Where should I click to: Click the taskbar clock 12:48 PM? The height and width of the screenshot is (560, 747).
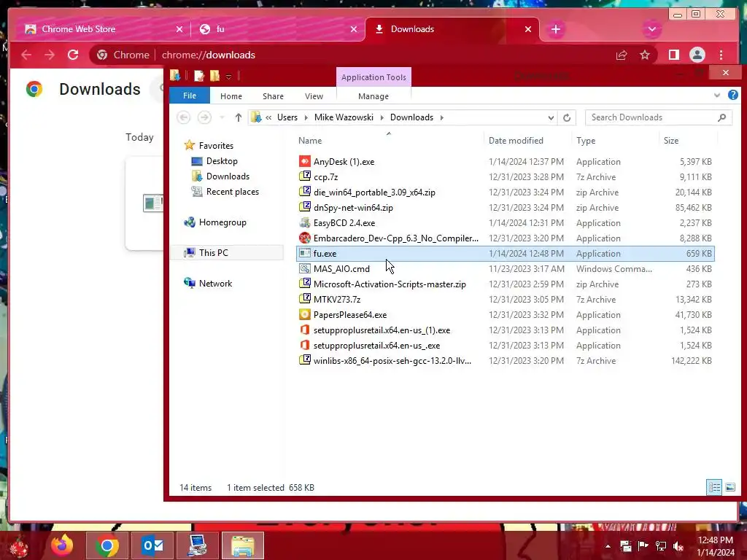(715, 540)
